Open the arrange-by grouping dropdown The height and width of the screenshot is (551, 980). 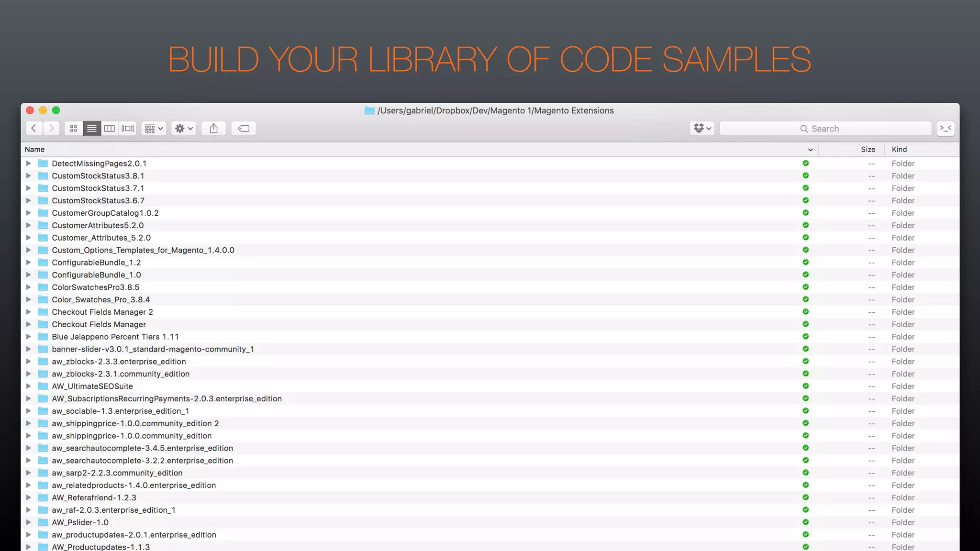click(x=154, y=128)
